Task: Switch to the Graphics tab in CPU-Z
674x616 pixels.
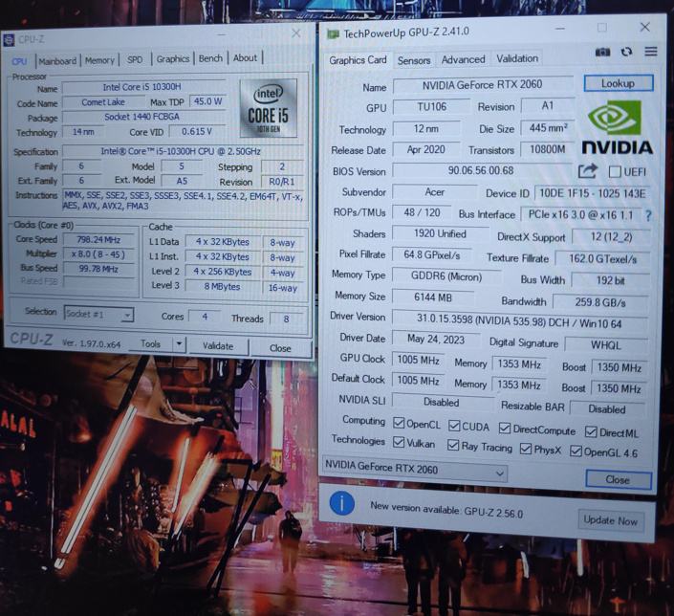Action: click(x=173, y=59)
